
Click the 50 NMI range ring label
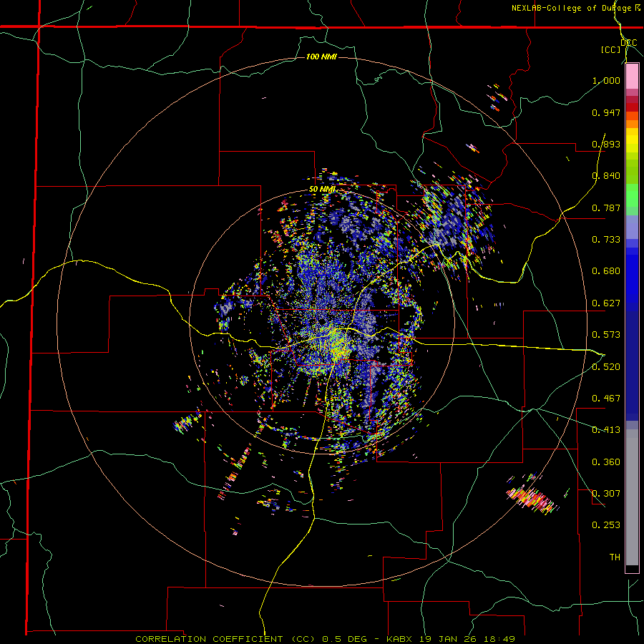coord(323,190)
